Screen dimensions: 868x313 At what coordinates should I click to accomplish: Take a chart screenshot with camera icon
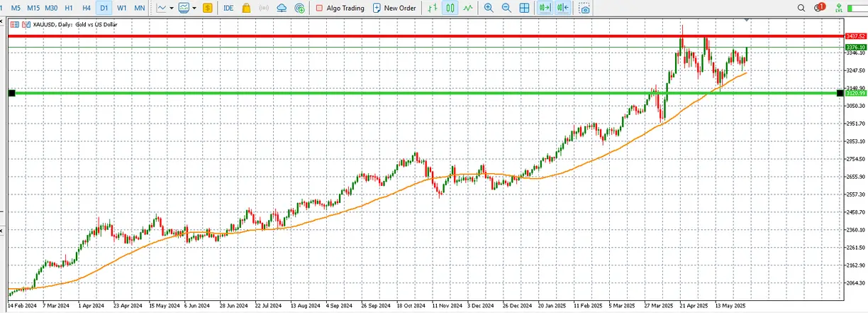(584, 9)
